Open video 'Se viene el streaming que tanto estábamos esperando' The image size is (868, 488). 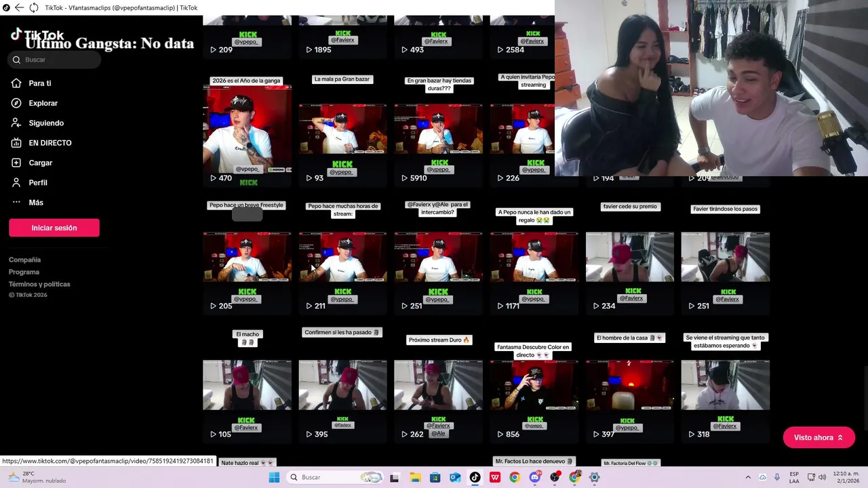tap(725, 385)
